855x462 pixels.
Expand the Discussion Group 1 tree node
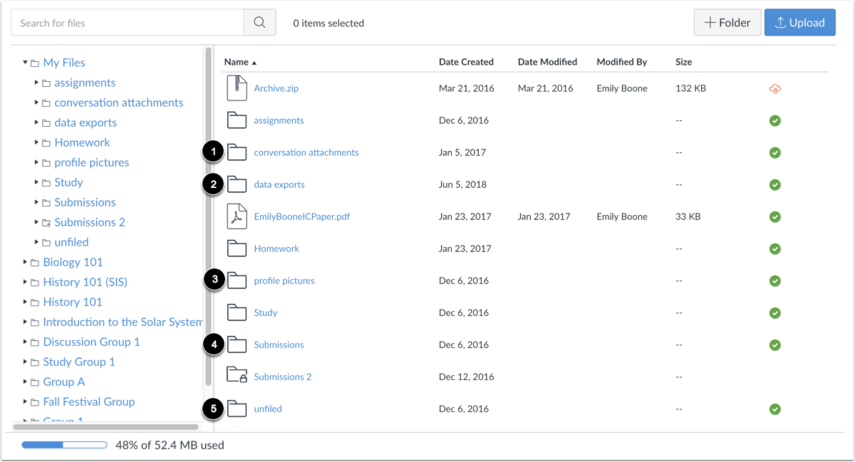point(25,342)
